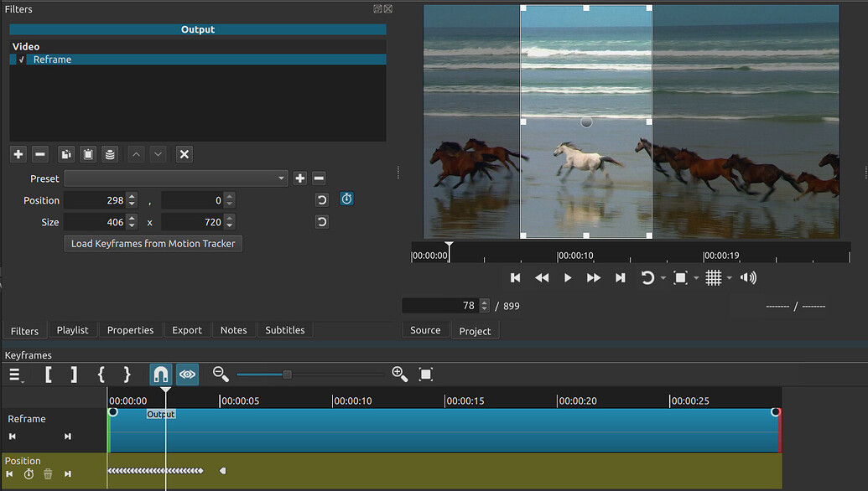Screen dimensions: 868x491
Task: Switch to the Playlist tab
Action: click(x=72, y=330)
